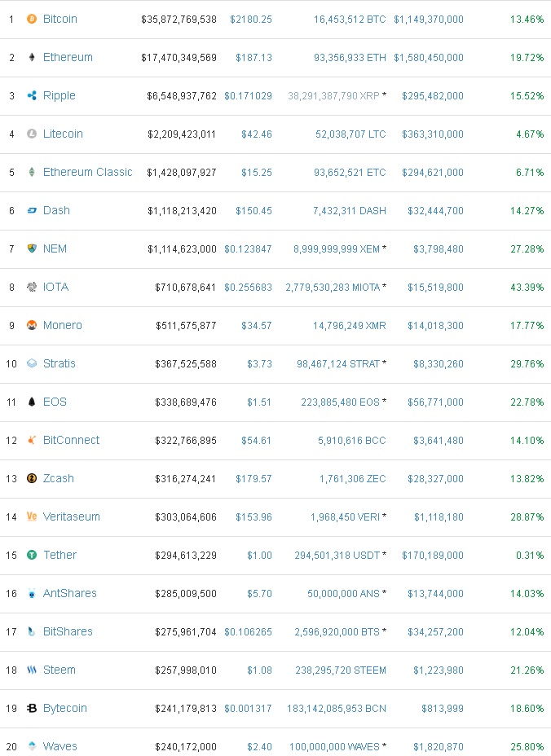Click the Monero orange icon
This screenshot has width=551, height=756.
(x=32, y=325)
